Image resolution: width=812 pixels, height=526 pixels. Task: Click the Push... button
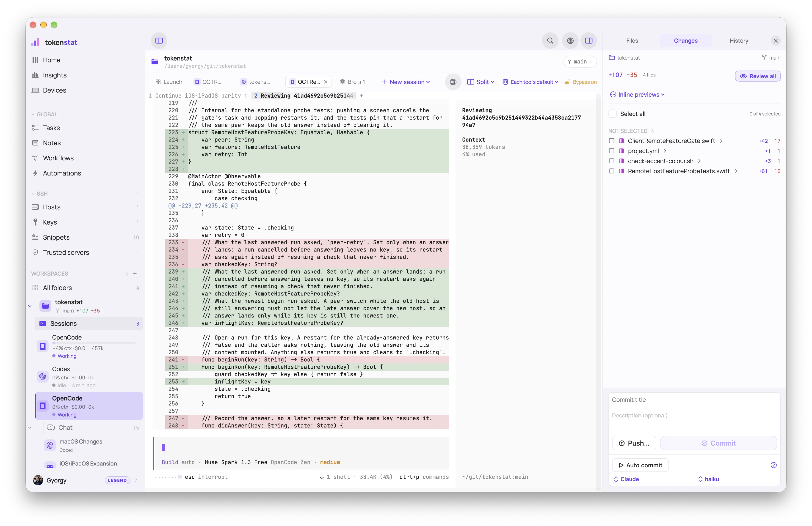click(634, 443)
